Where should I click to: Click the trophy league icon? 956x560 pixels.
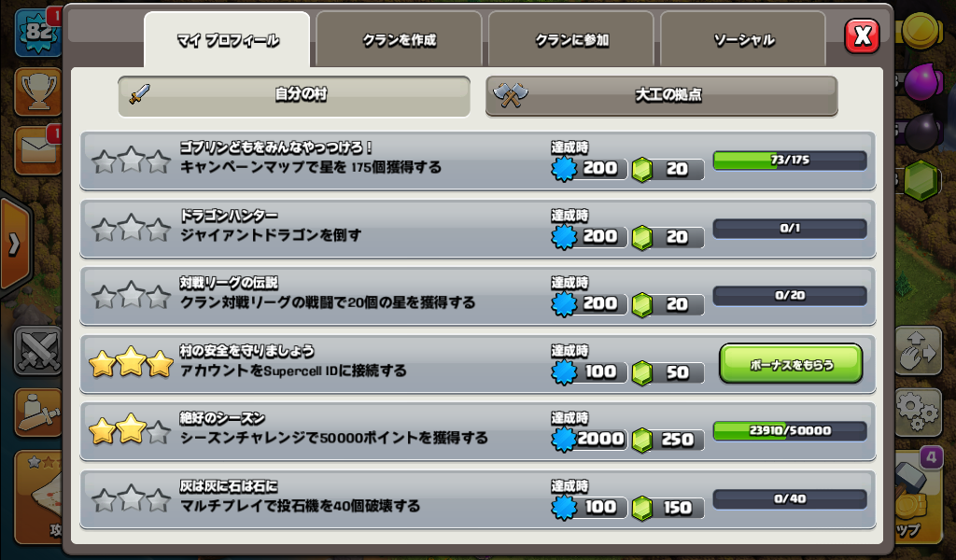[37, 91]
